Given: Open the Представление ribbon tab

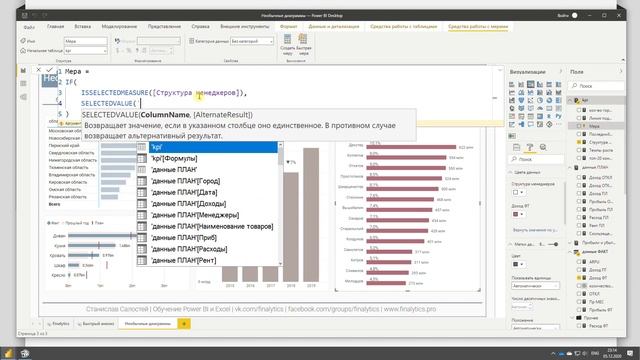Looking at the screenshot, I should [164, 27].
